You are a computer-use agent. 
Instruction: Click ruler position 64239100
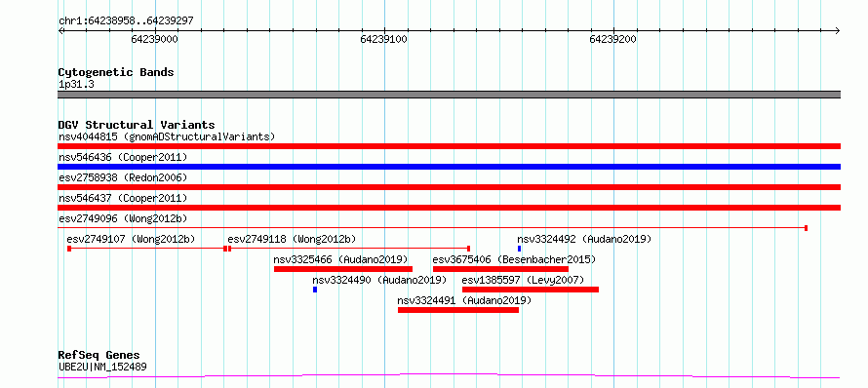[x=383, y=39]
